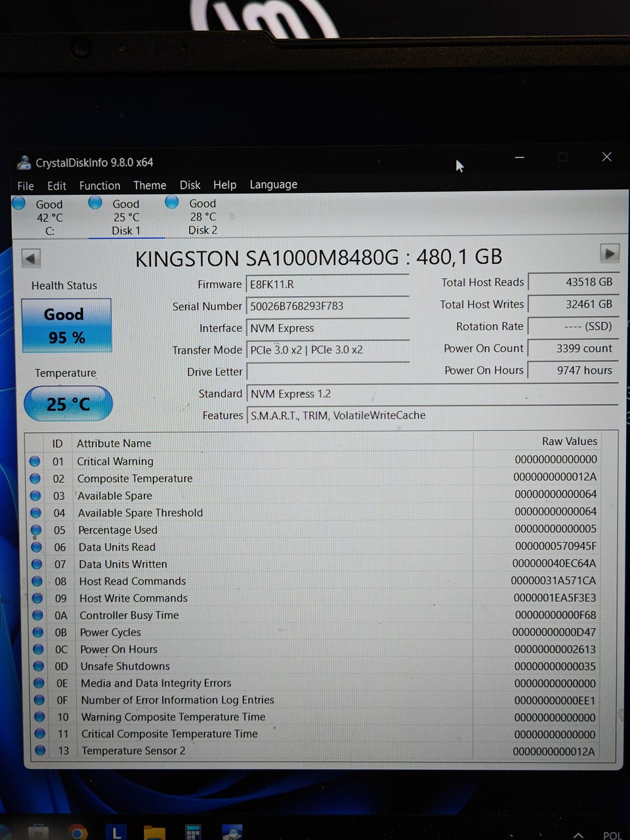Click the Power On Hours value 9747 hours
Screen dimensions: 630x840
coord(573,370)
